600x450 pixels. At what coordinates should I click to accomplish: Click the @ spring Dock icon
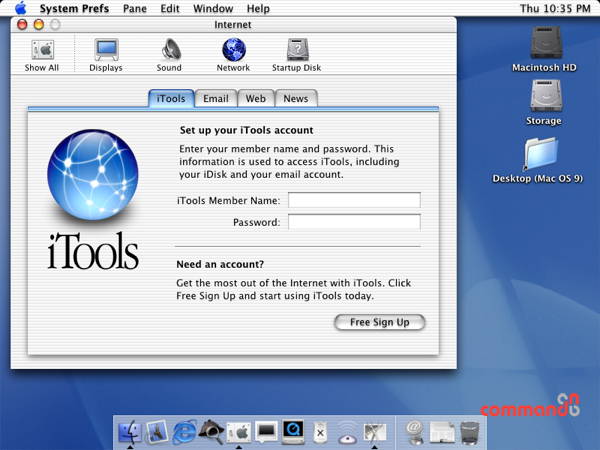click(415, 432)
